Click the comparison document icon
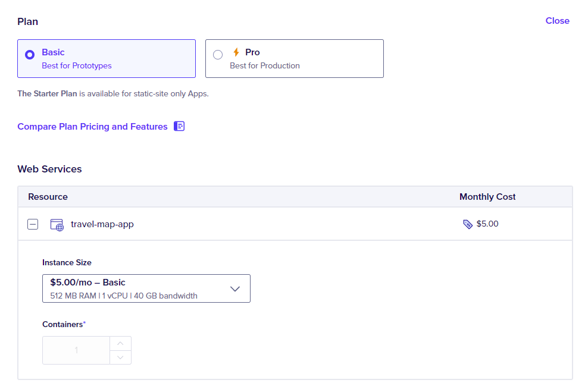Viewport: 588px width, 383px height. 179,126
